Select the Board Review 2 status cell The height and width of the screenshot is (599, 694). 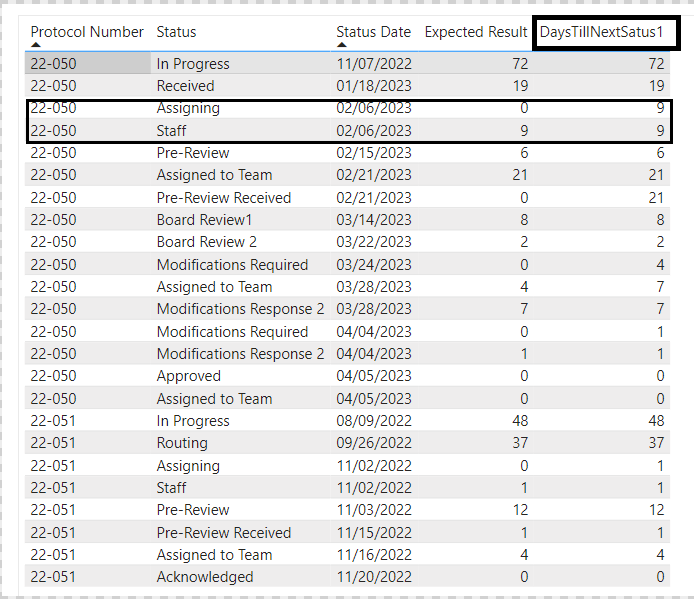point(207,242)
